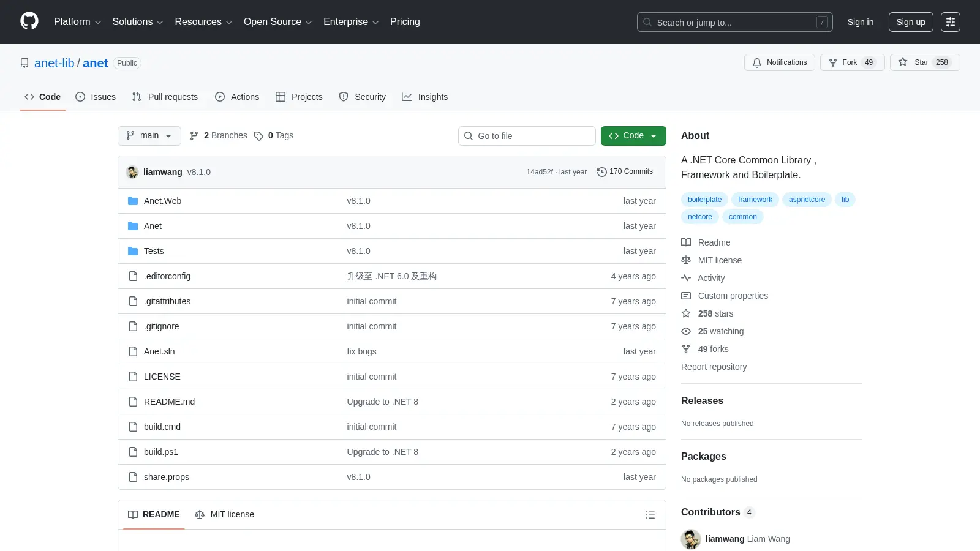Screen dimensions: 980x551
Task: Open the .gitattributes file
Action: coord(167,301)
